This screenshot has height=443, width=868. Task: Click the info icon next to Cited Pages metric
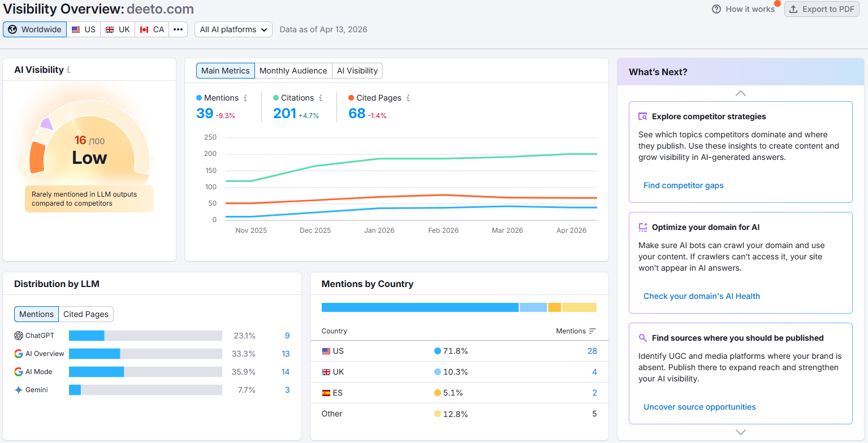pyautogui.click(x=408, y=98)
